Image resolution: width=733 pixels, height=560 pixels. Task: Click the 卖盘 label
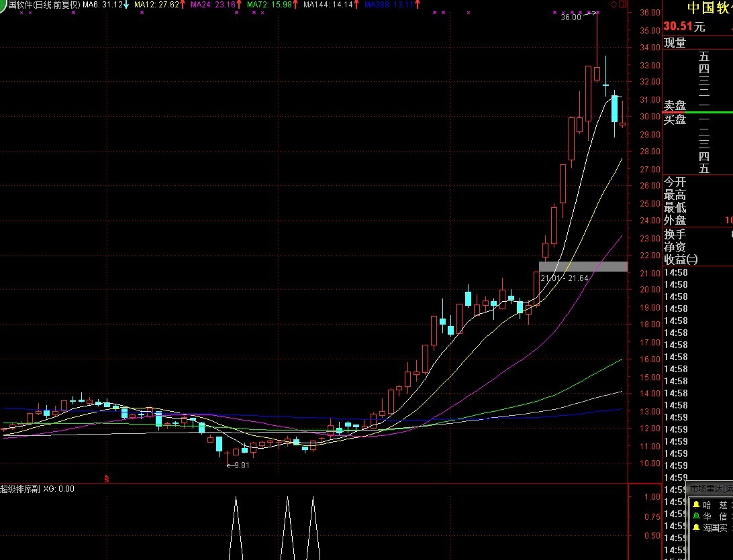coord(675,105)
